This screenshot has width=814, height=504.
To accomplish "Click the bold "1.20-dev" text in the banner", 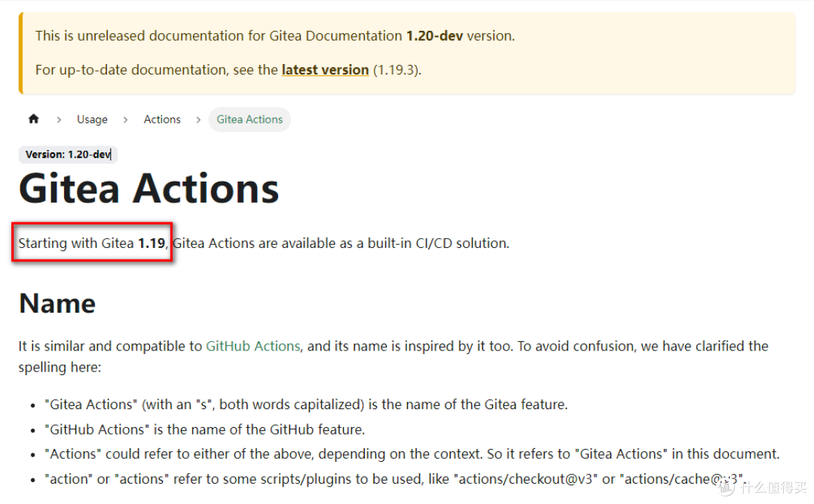I will [434, 35].
